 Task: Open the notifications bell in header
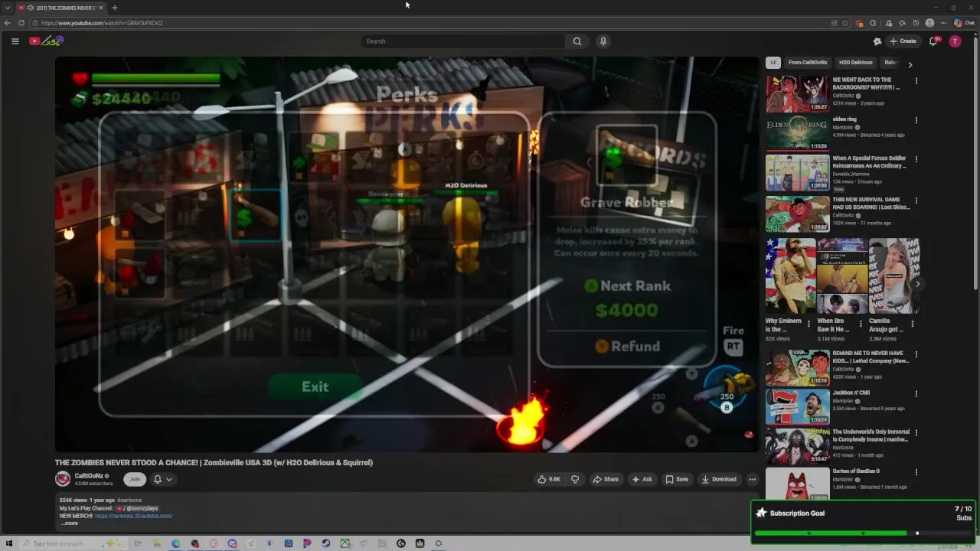click(x=933, y=41)
